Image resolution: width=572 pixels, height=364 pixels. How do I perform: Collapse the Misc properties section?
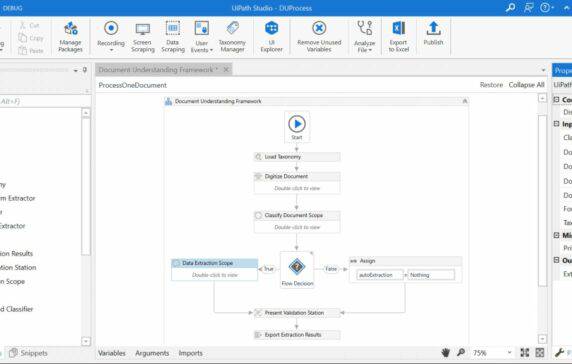(x=557, y=235)
